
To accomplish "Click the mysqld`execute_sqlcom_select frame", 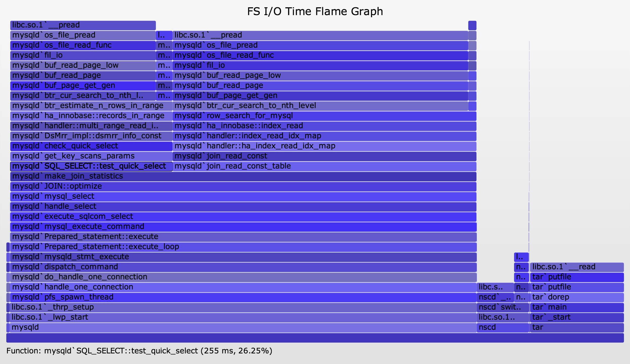I will point(243,217).
